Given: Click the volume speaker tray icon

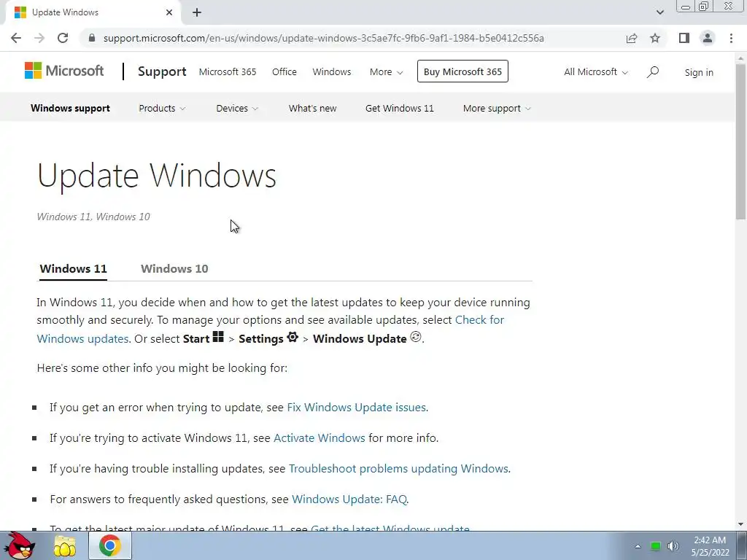Looking at the screenshot, I should click(673, 546).
